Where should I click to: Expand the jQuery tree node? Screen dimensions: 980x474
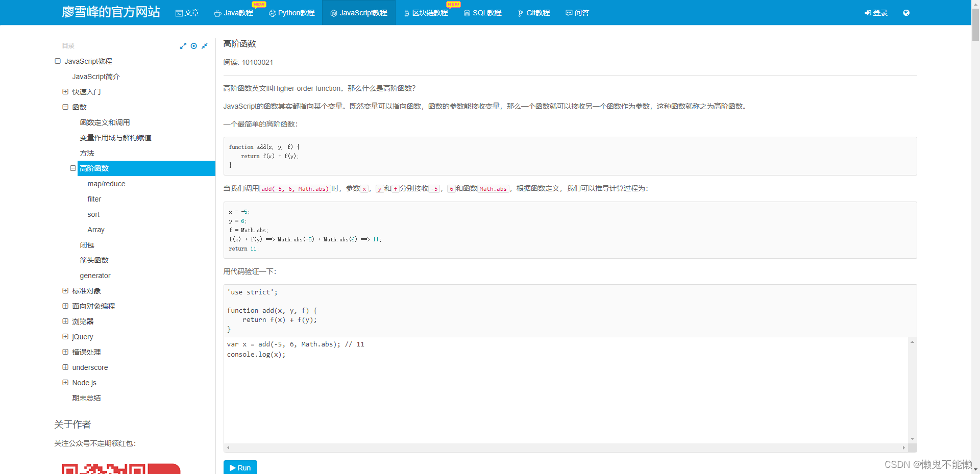pyautogui.click(x=65, y=337)
